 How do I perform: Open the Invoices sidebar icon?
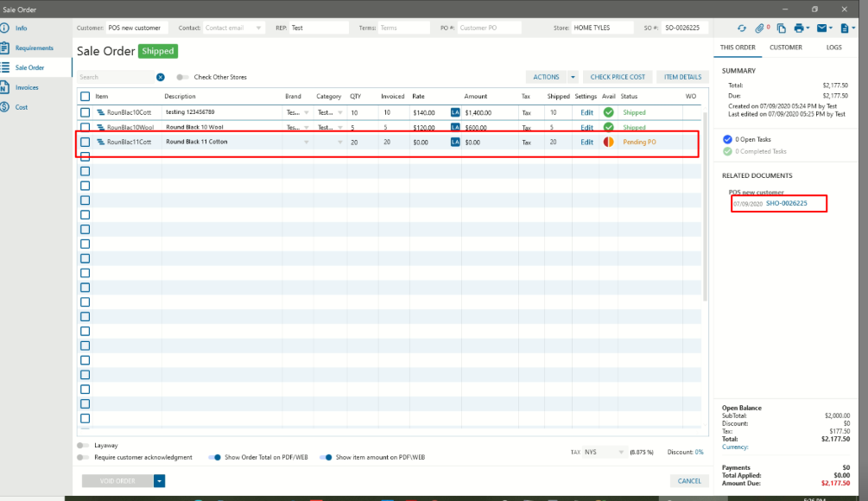5,87
